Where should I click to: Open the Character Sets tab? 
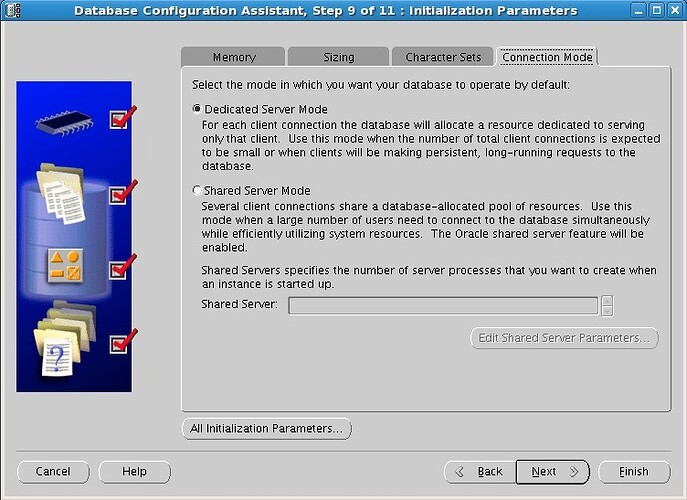click(x=443, y=57)
